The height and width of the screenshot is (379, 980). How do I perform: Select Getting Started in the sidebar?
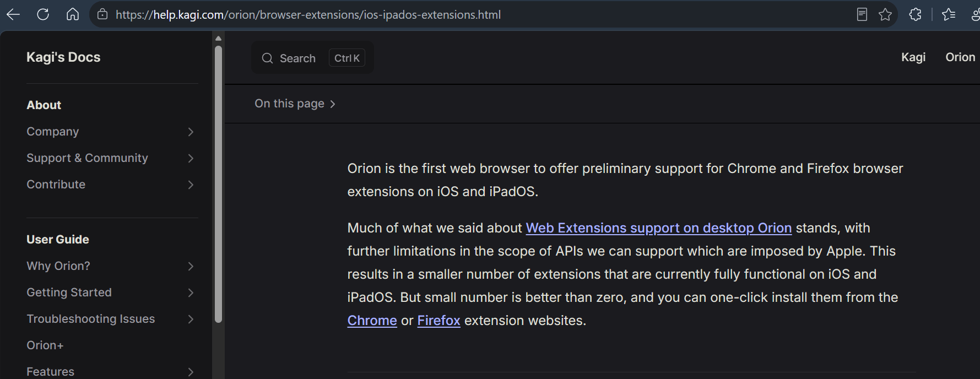69,293
